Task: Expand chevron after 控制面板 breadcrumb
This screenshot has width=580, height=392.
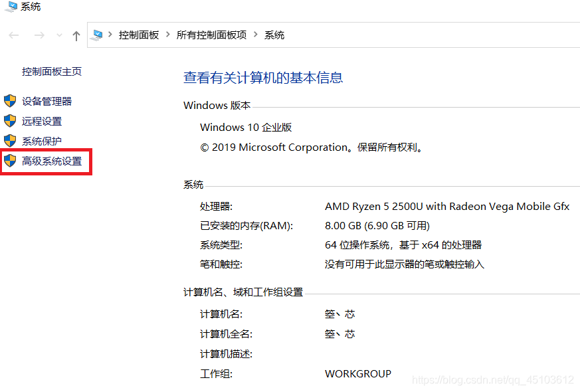Action: point(168,35)
